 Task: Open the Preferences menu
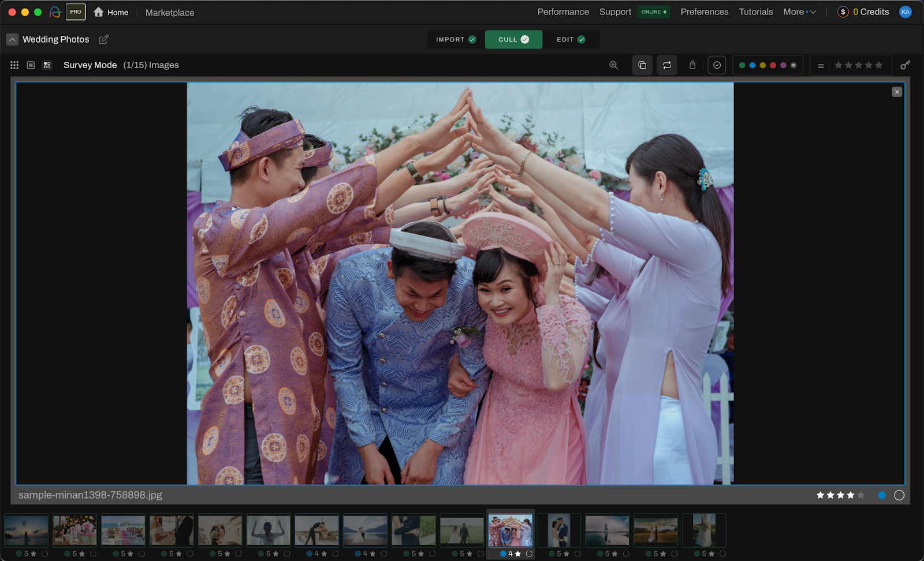704,12
